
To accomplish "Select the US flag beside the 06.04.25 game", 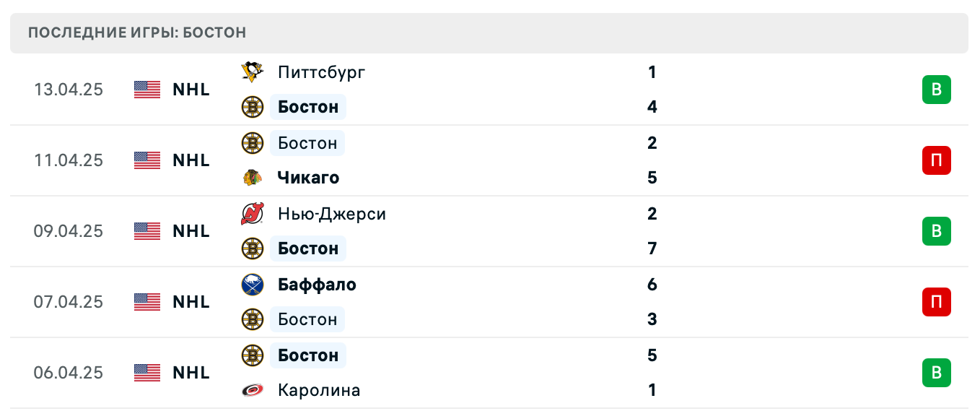I will coord(146,373).
